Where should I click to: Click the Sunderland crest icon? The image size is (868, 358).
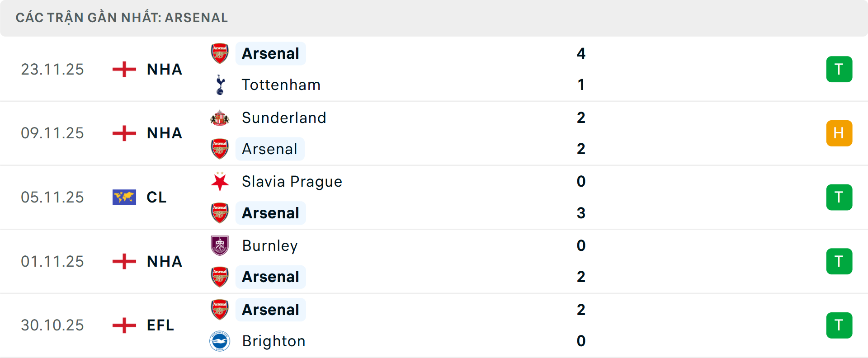[220, 118]
